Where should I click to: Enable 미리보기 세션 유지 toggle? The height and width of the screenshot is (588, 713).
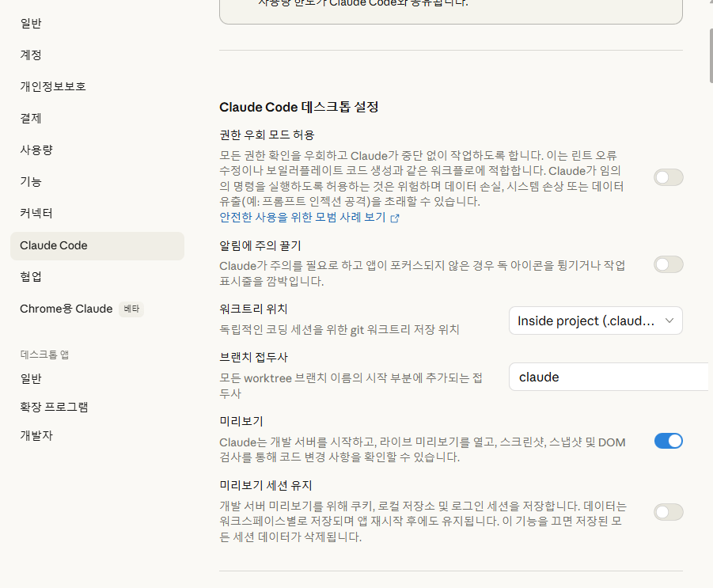668,512
